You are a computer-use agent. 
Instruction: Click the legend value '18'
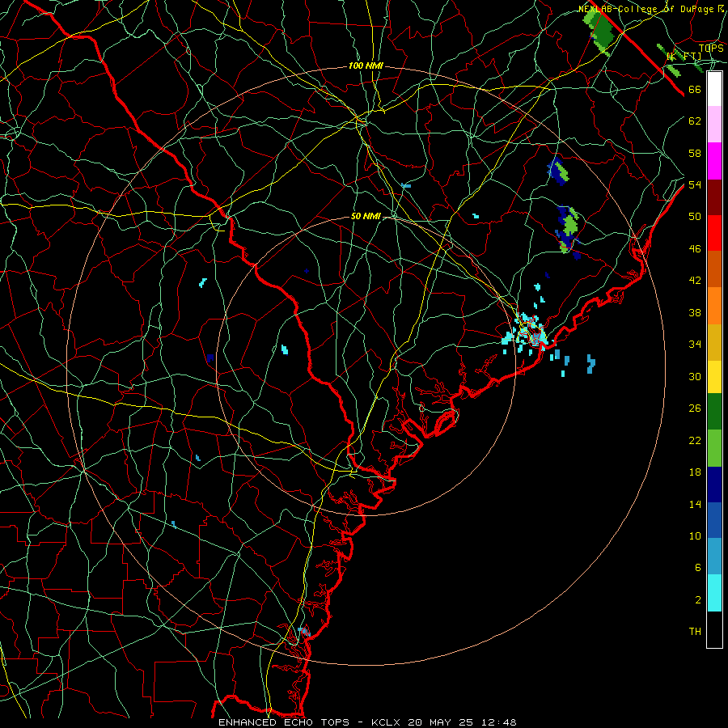pyautogui.click(x=695, y=472)
